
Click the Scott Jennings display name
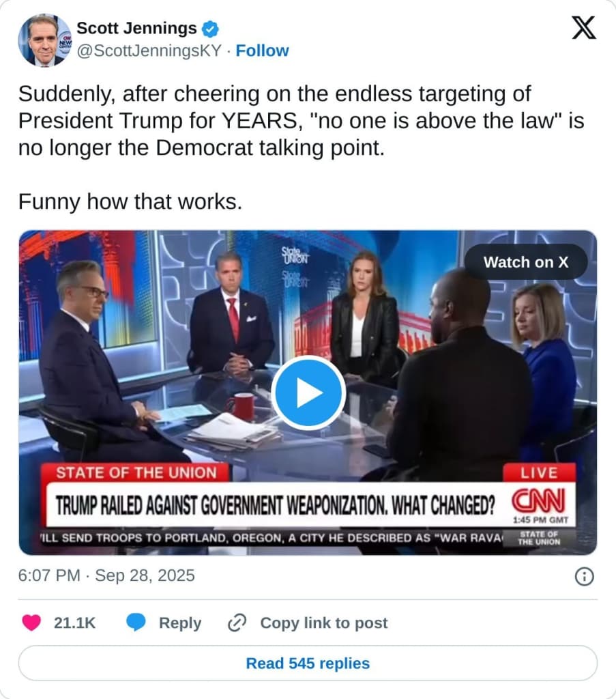(136, 29)
